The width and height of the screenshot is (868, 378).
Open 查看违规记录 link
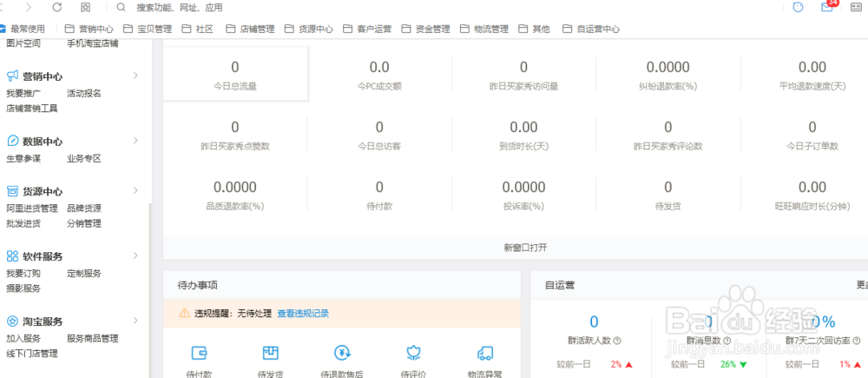point(303,313)
